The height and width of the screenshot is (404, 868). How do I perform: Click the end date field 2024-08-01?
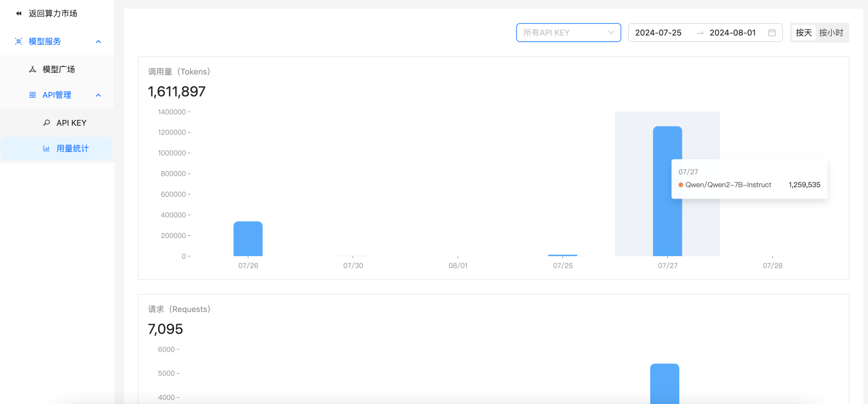pos(733,33)
